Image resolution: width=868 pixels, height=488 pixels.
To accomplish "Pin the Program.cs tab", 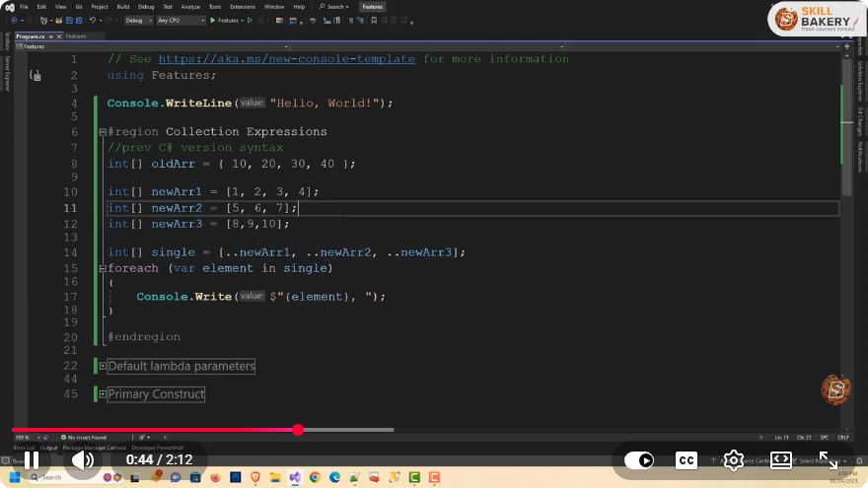I will tap(50, 36).
